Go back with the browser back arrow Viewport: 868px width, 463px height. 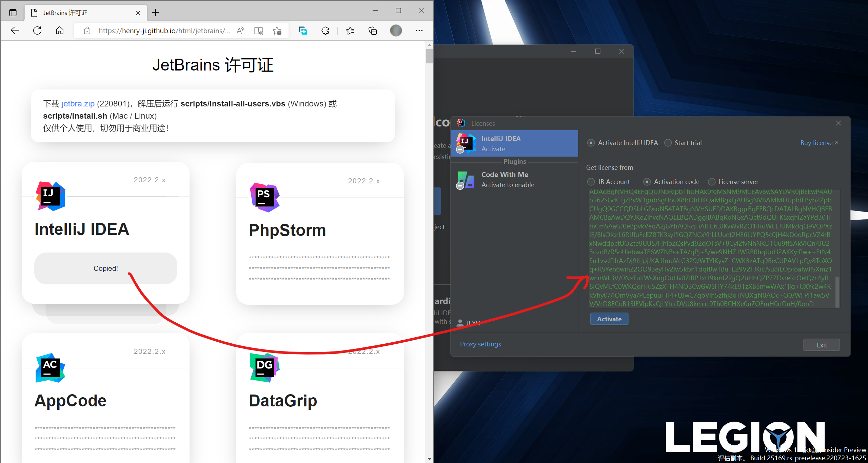point(15,31)
